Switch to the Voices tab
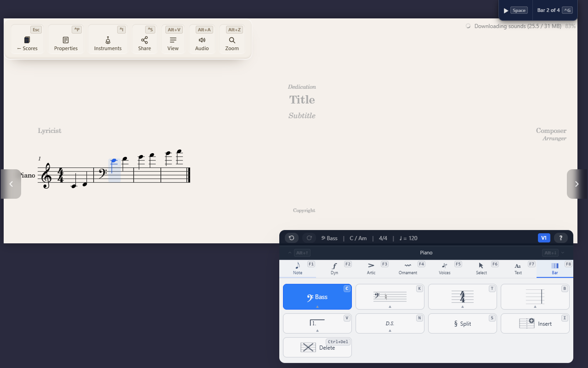The image size is (588, 368). click(445, 269)
